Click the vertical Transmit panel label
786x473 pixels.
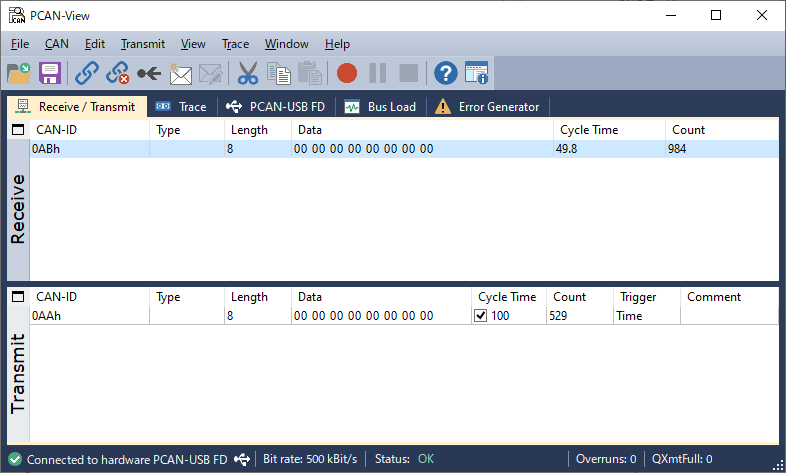tap(18, 374)
